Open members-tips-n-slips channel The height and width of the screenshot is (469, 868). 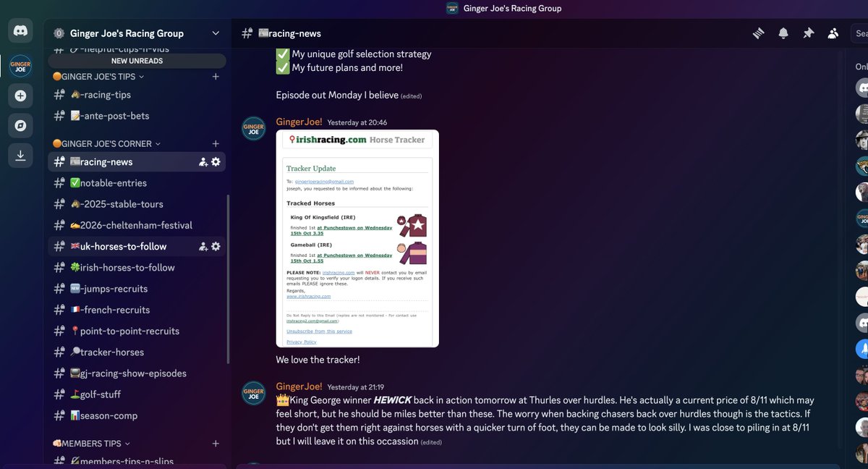click(x=137, y=462)
